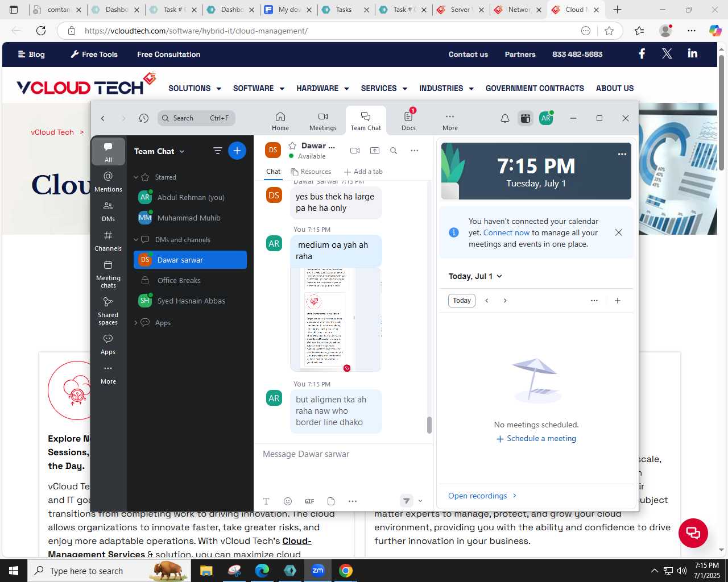Open the SOLUTIONS dropdown on vCloud Tech site
This screenshot has height=582, width=728.
tap(195, 88)
